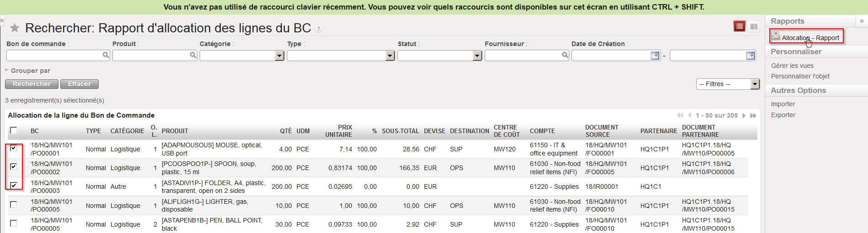Click Exporter in Autres Options
Image resolution: width=868 pixels, height=233 pixels.
tap(783, 115)
